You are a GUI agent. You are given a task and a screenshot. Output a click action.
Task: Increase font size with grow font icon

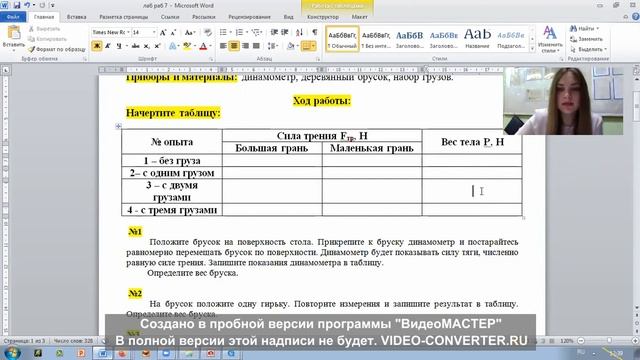click(163, 32)
